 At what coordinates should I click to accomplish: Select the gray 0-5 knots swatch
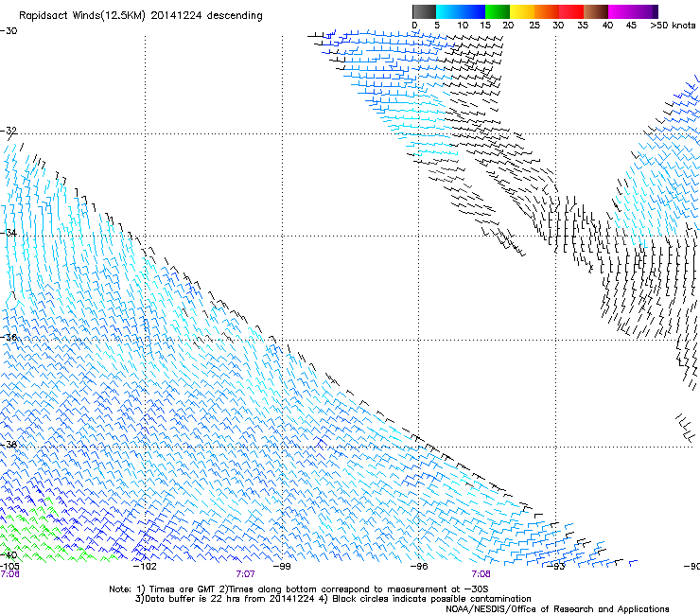coord(424,11)
